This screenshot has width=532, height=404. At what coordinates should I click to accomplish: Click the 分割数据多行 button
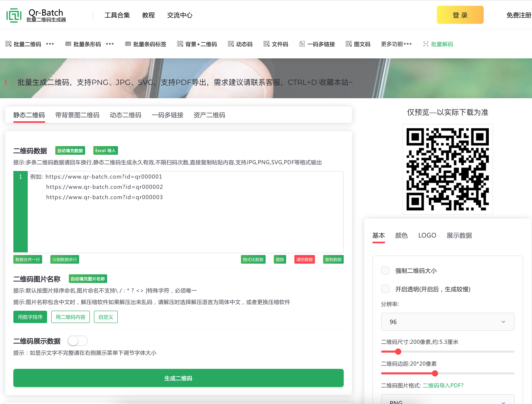(x=65, y=260)
